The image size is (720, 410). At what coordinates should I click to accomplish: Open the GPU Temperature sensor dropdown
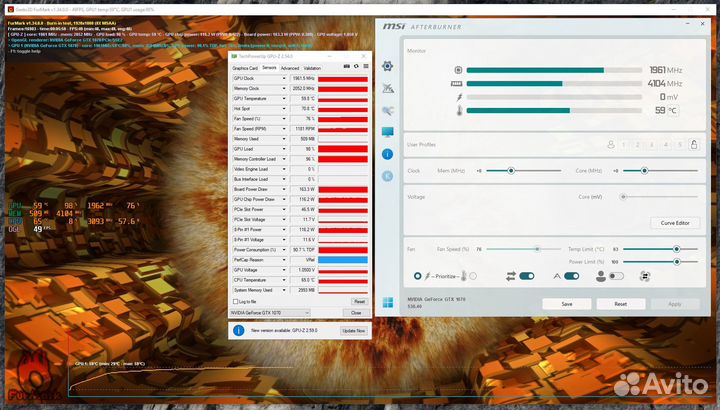(x=284, y=99)
